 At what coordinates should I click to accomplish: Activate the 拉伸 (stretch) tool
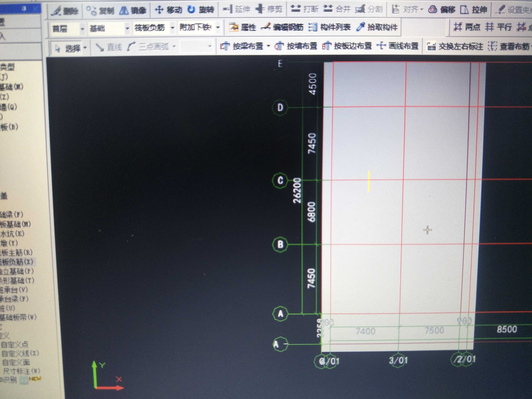pyautogui.click(x=474, y=10)
